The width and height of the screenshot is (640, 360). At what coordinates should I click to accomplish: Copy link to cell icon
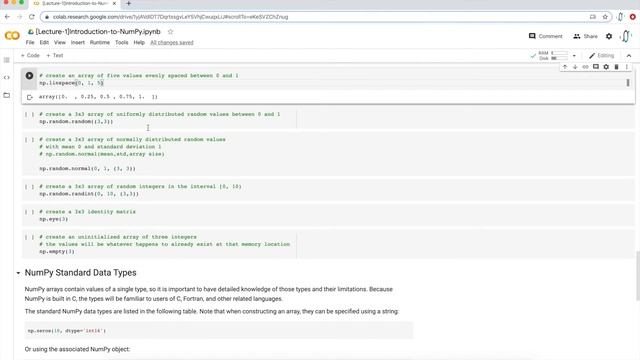point(585,67)
